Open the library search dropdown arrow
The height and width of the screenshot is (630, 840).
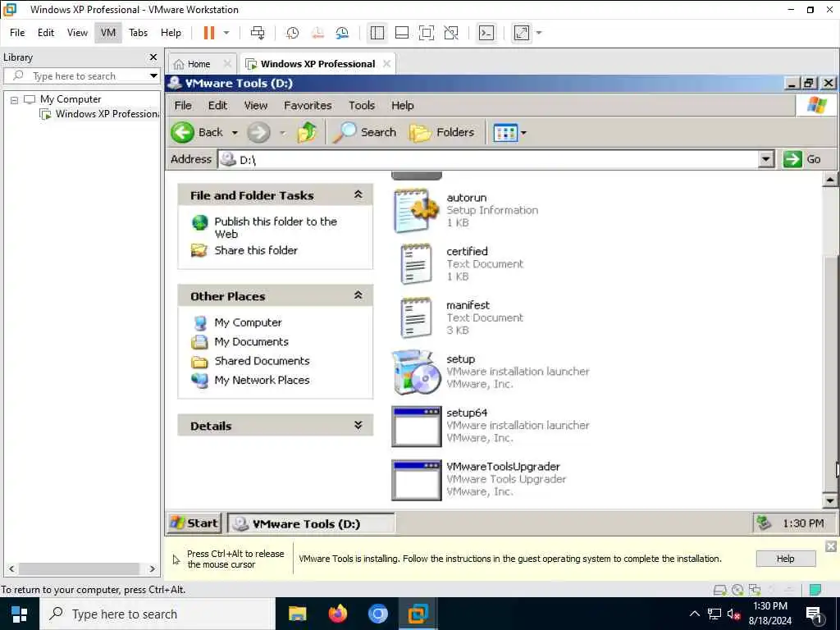[153, 76]
